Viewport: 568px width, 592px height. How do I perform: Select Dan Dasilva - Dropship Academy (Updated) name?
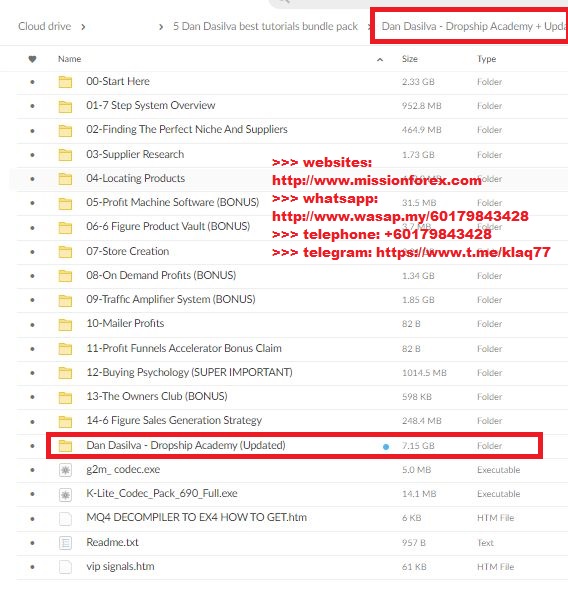186,446
